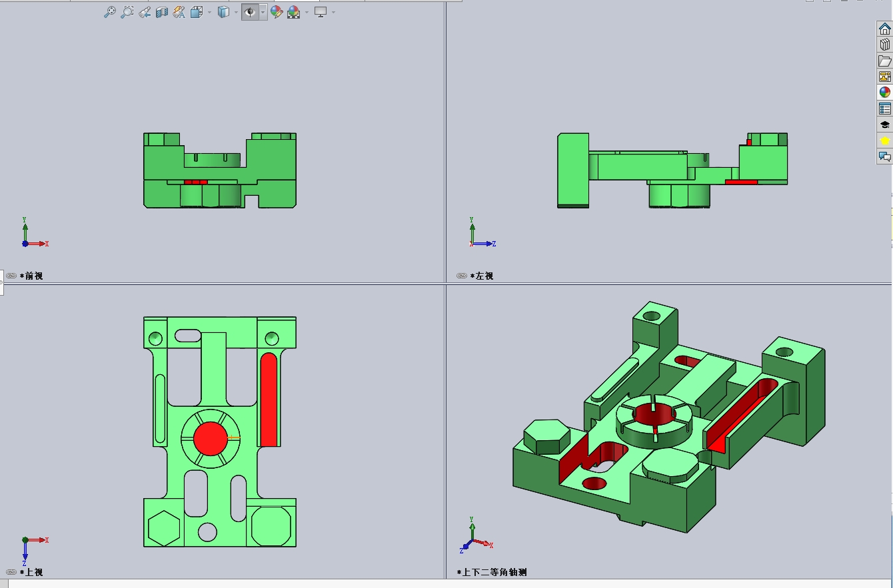
Task: Click the *前视 viewport label
Action: pyautogui.click(x=31, y=276)
